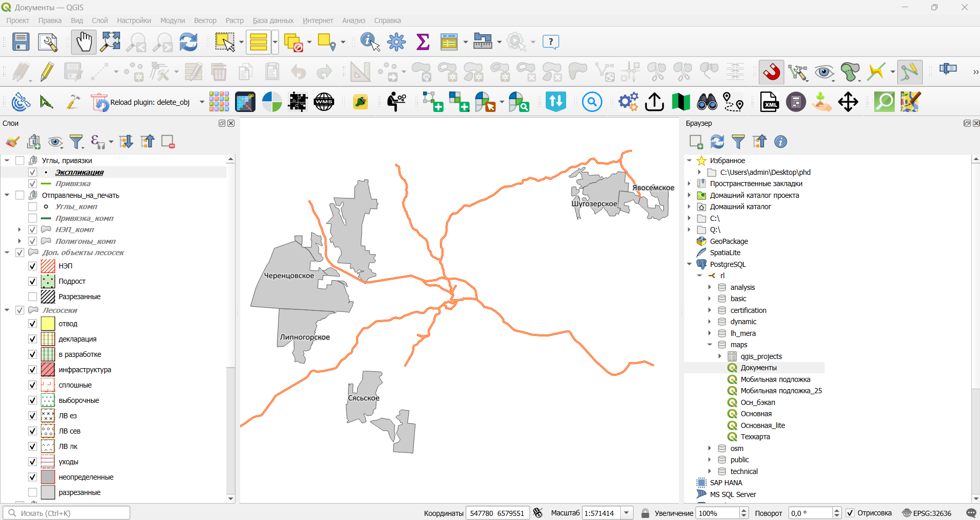The width and height of the screenshot is (980, 520).
Task: Open the Вектор menu
Action: click(x=205, y=20)
